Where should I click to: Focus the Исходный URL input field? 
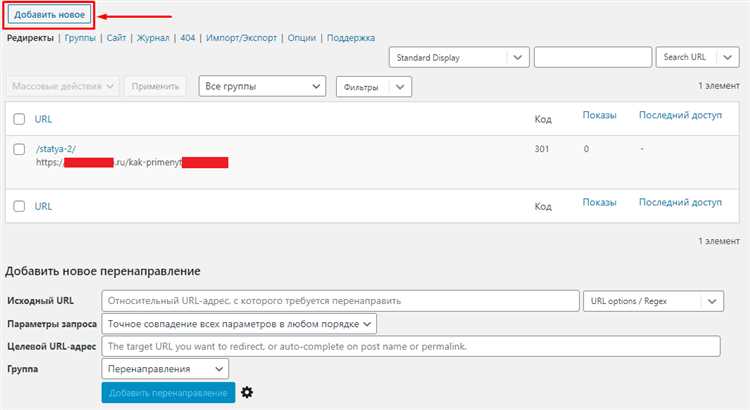341,301
